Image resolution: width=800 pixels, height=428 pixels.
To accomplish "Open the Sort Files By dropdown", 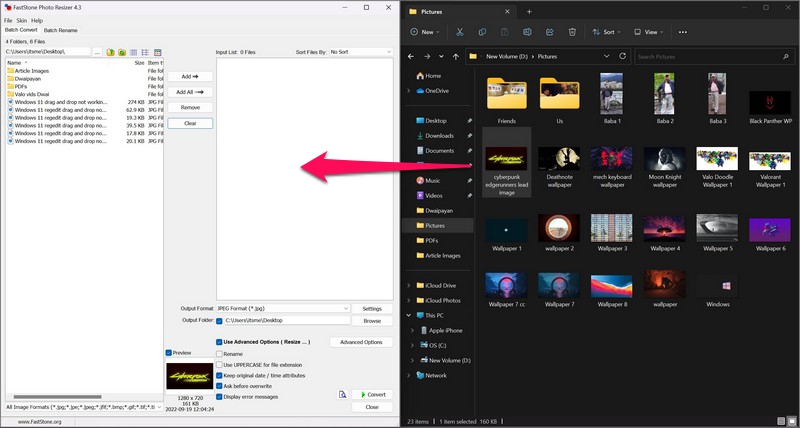I will coord(360,51).
